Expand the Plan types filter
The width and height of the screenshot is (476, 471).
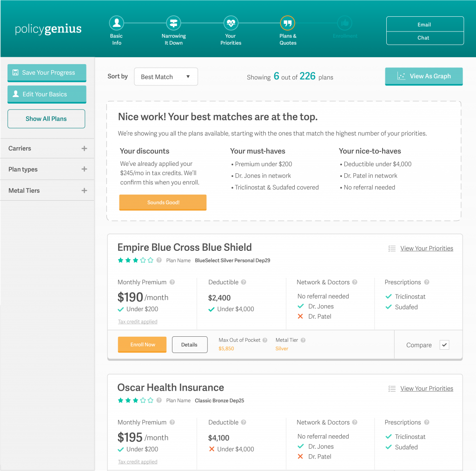coord(47,169)
